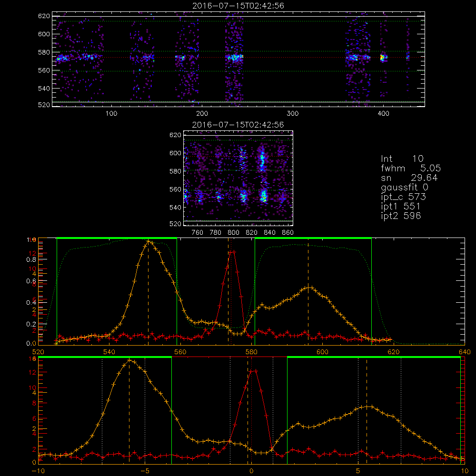Click the white 0.2 y-axis label
This screenshot has height=476, width=476.
[x=31, y=324]
